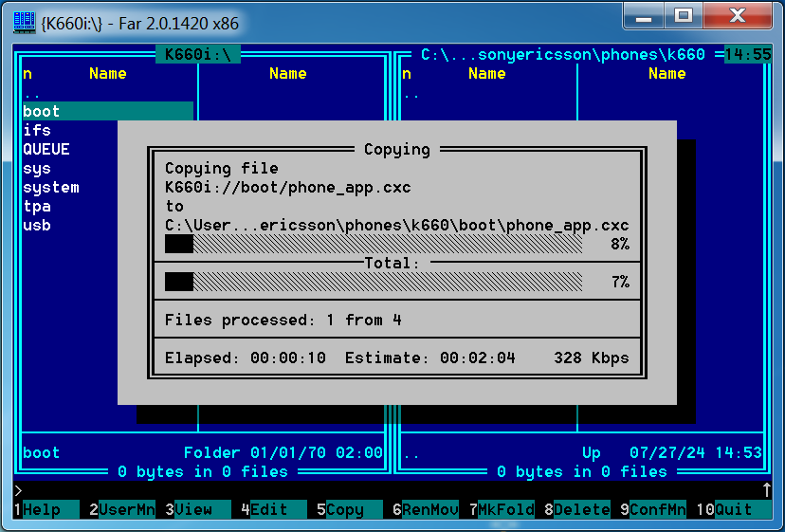Click the 1 Help function key

46,509
